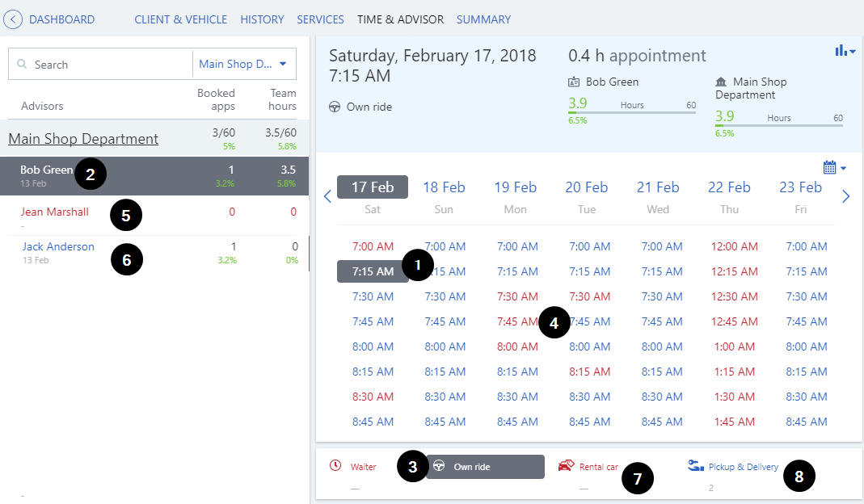Screen dimensions: 864x504
Task: Select the Own ride transport option
Action: 485,467
